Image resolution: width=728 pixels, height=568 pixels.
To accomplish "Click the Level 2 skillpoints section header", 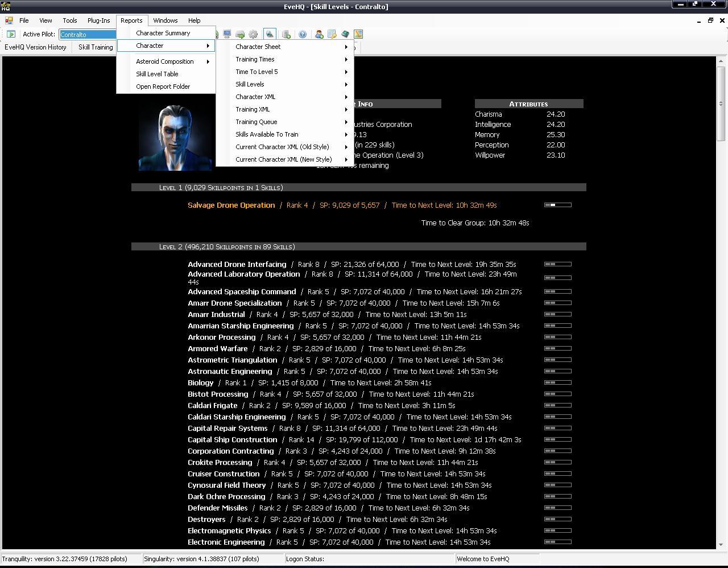I will [x=359, y=246].
